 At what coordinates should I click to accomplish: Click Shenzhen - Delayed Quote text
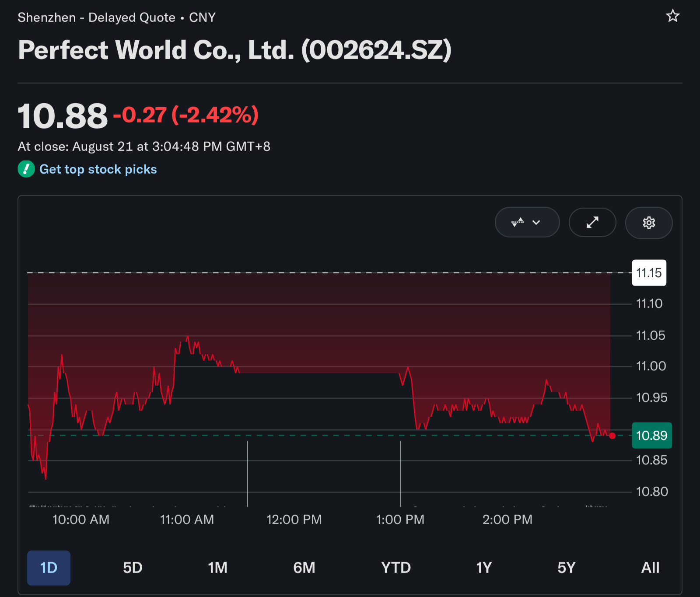(x=96, y=17)
